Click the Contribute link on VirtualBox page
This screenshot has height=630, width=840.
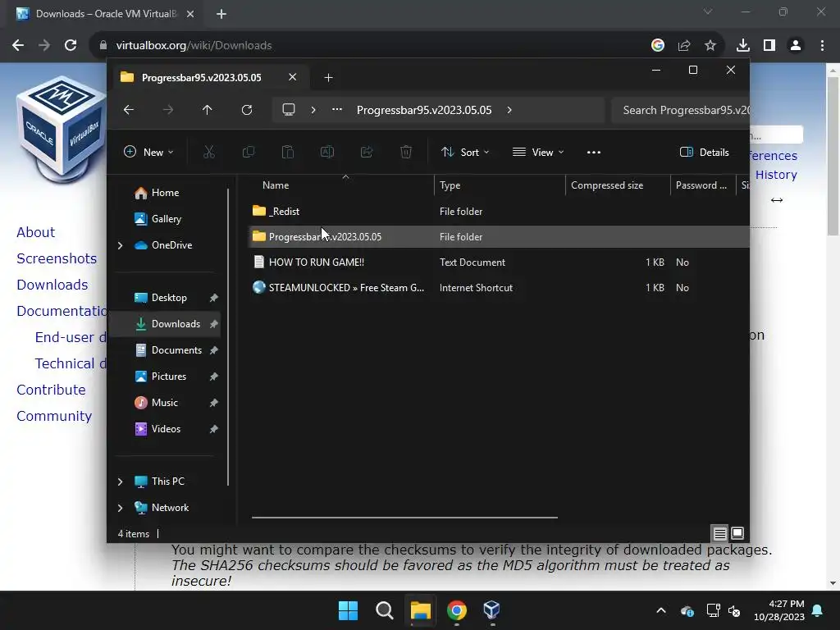click(x=51, y=390)
